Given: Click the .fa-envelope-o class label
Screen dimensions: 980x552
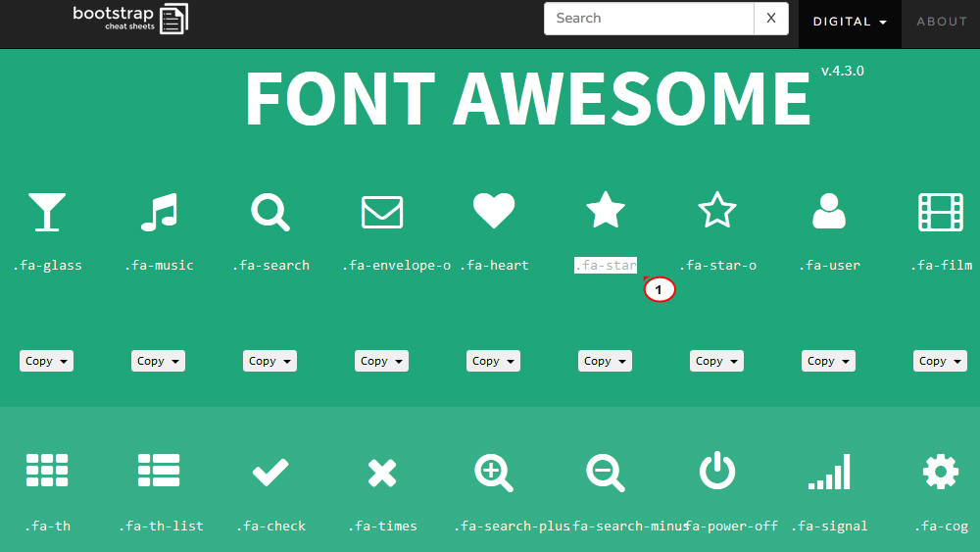Looking at the screenshot, I should (396, 265).
